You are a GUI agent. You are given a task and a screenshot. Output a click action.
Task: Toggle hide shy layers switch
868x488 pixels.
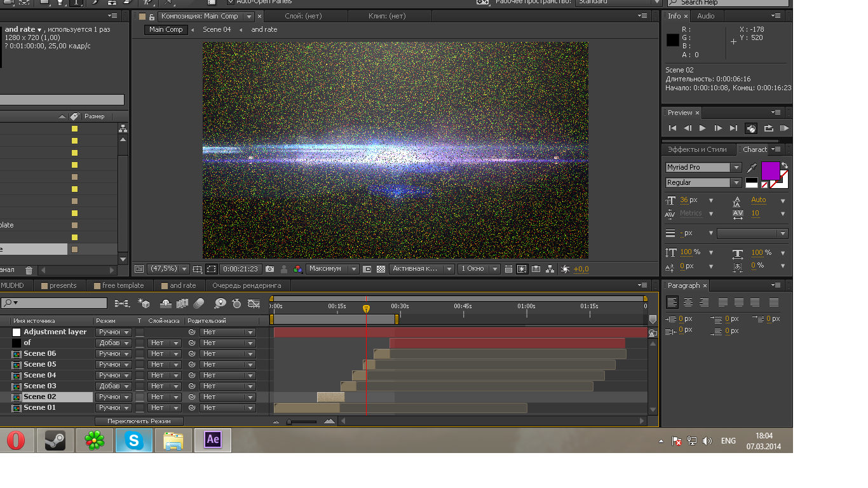(166, 304)
